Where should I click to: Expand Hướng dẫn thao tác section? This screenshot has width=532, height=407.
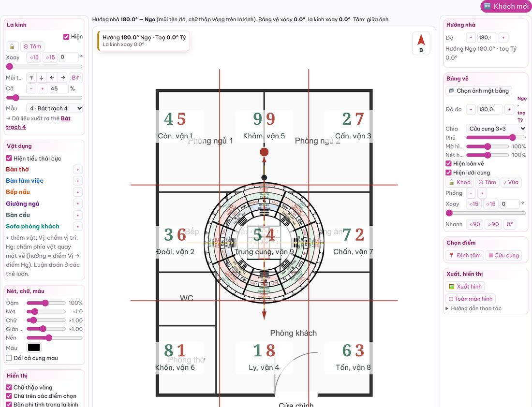pyautogui.click(x=473, y=308)
